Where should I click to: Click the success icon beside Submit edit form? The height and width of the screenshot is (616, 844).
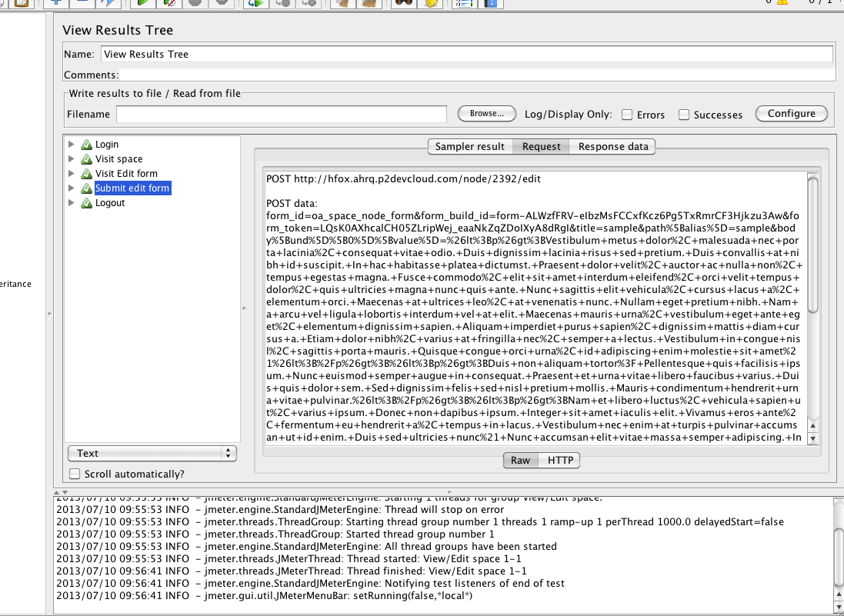tap(86, 188)
